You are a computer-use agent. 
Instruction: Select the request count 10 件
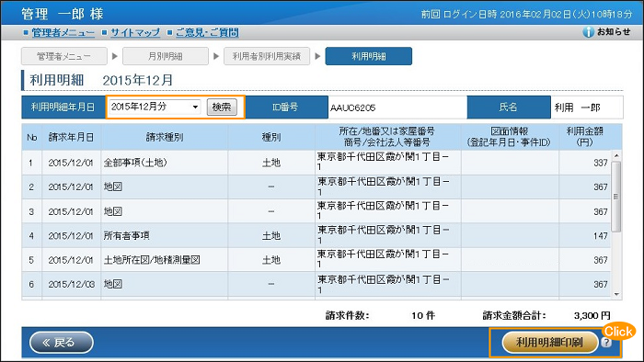423,316
